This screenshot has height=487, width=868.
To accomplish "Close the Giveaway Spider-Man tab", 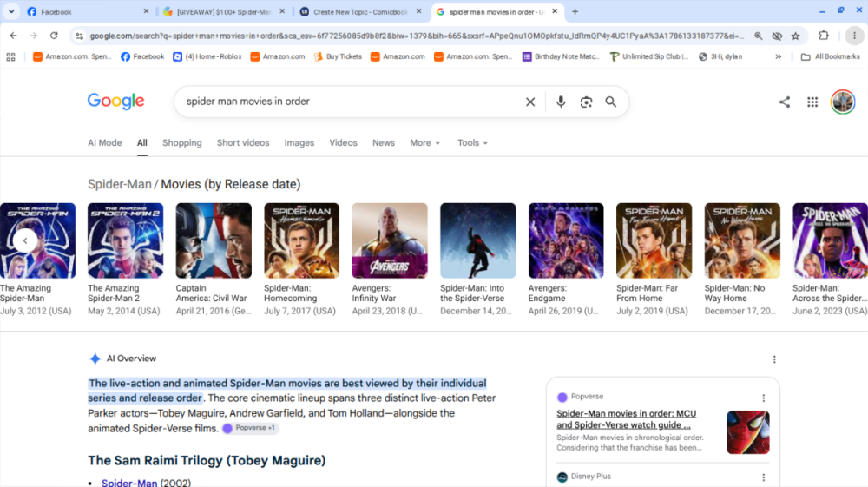I will (x=282, y=11).
